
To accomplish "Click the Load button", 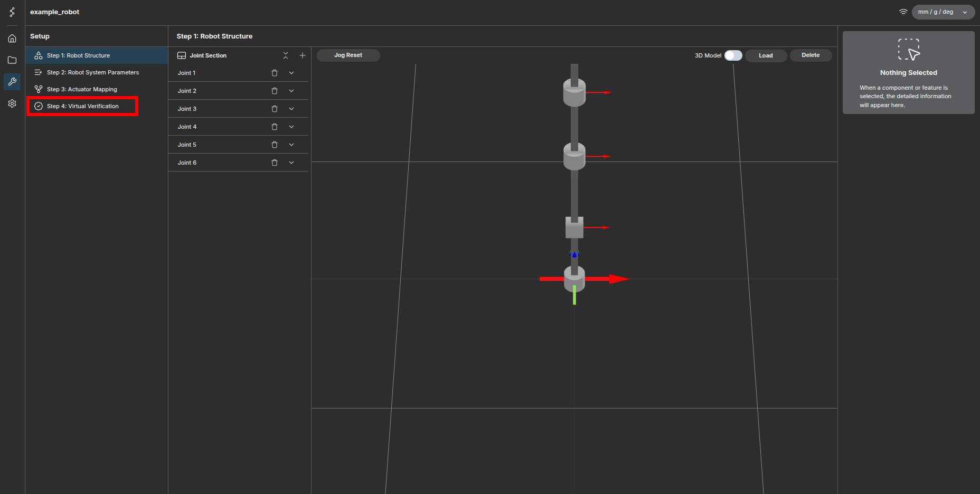I will [x=766, y=55].
